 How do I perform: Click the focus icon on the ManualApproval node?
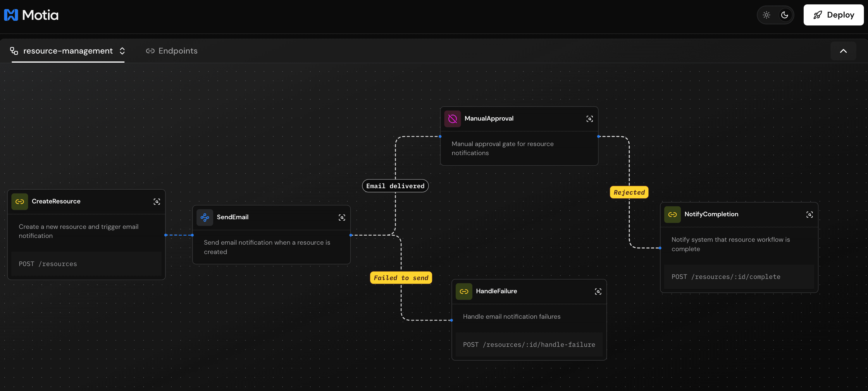click(590, 119)
